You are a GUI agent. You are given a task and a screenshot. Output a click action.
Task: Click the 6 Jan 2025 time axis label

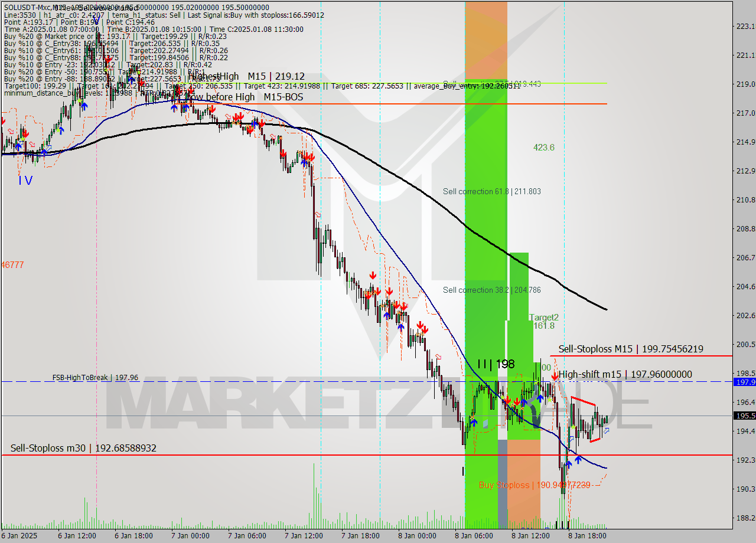(x=21, y=536)
